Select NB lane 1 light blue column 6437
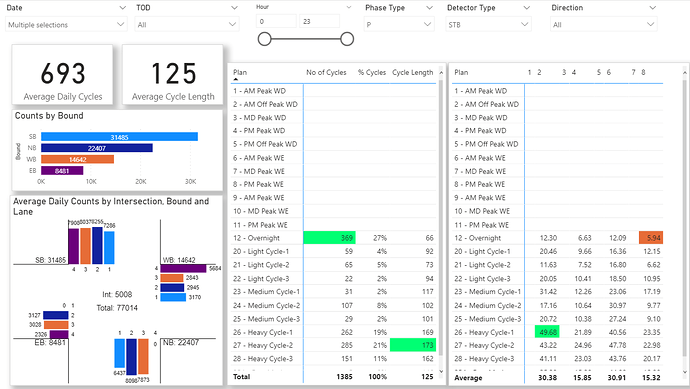 pos(120,353)
